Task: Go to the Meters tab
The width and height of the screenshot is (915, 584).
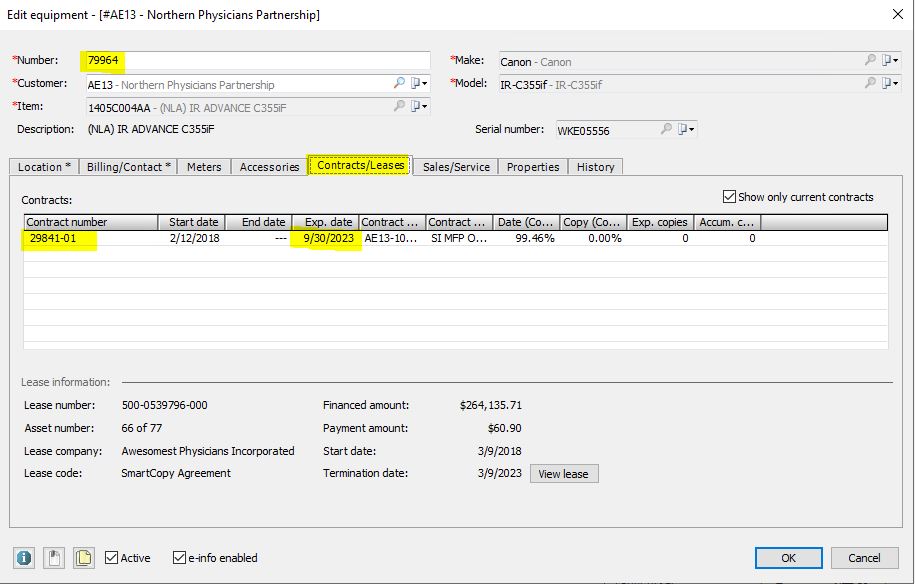Action: coord(204,167)
